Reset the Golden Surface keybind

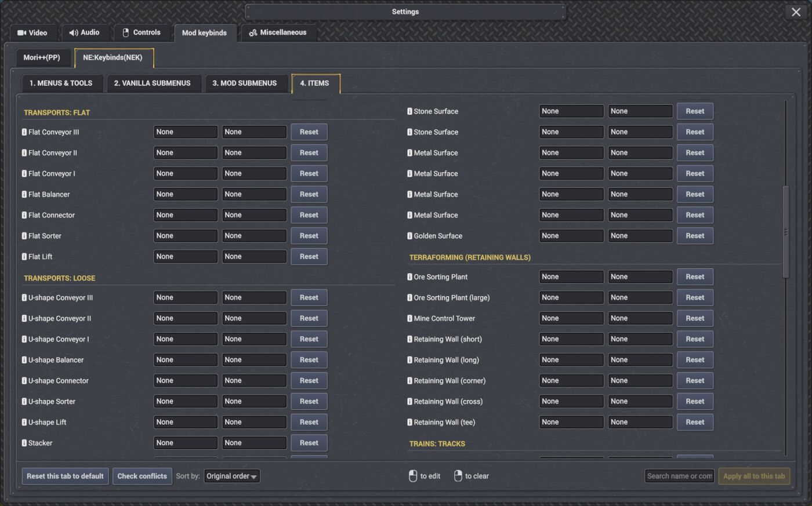pyautogui.click(x=695, y=236)
